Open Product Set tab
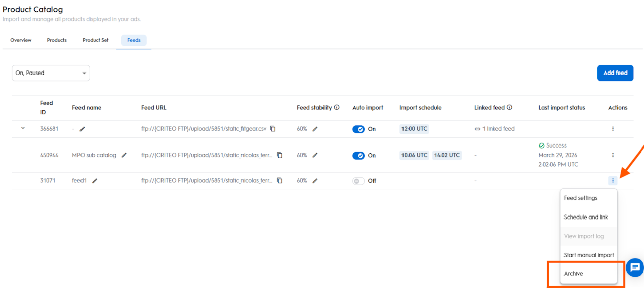The width and height of the screenshot is (644, 288). 96,40
